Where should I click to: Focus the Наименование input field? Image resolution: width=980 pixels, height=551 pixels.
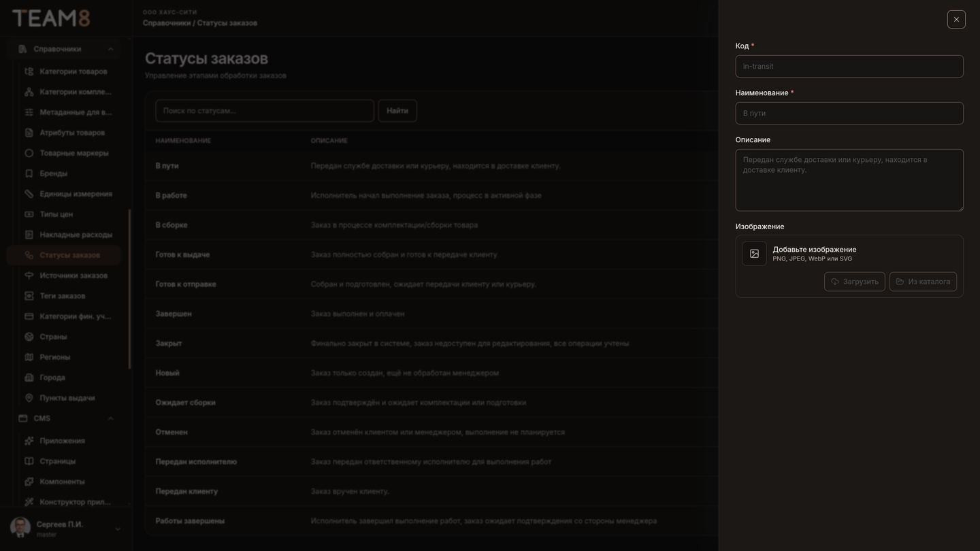[849, 113]
